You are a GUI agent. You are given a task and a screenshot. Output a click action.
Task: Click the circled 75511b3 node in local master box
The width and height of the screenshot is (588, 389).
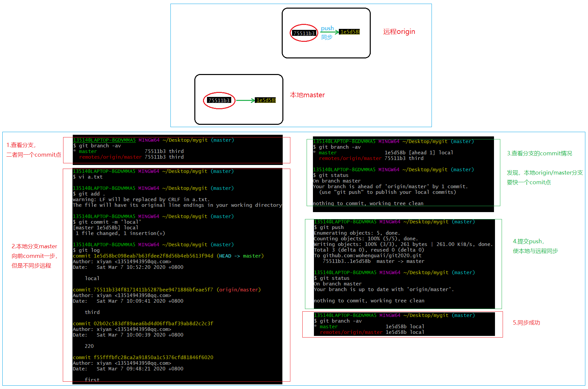point(219,100)
